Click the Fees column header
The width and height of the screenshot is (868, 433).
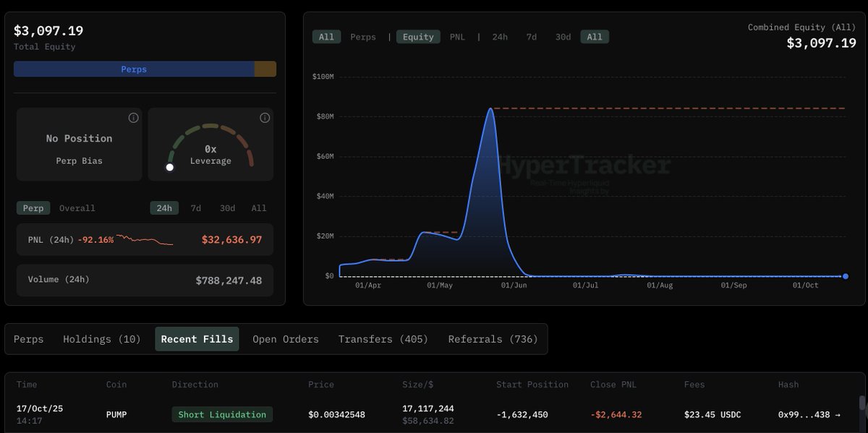point(695,385)
